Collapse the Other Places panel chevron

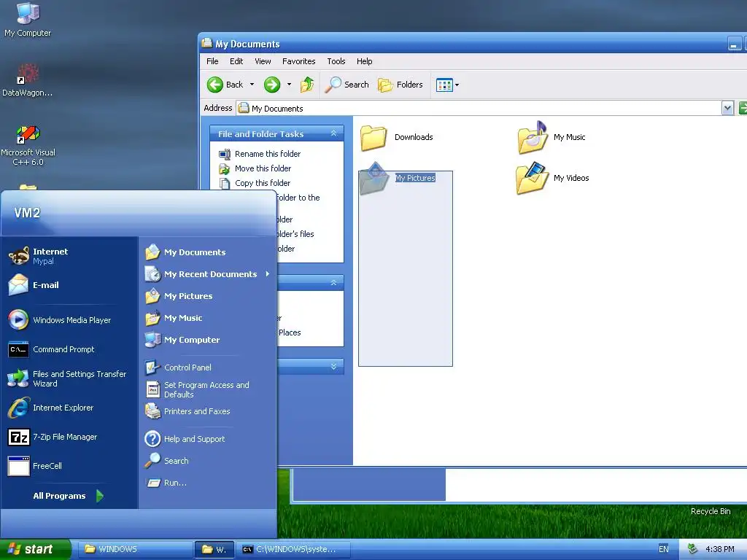pyautogui.click(x=334, y=283)
